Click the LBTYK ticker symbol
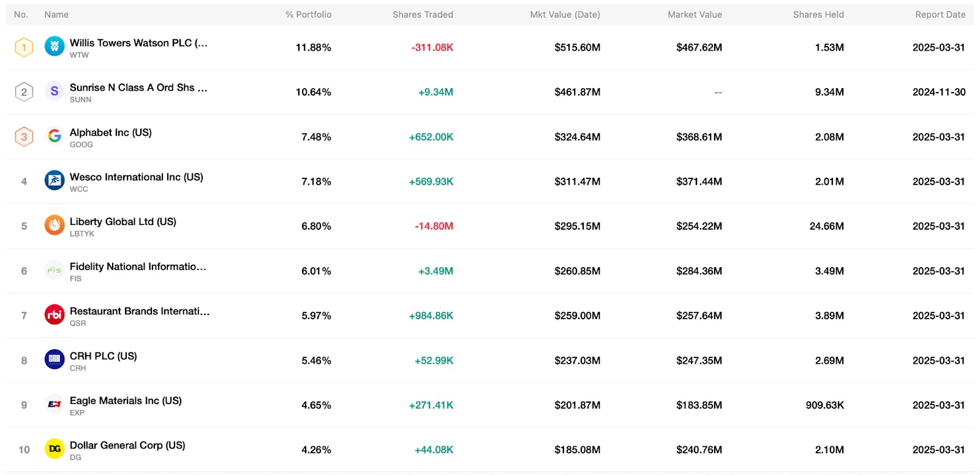 (82, 234)
